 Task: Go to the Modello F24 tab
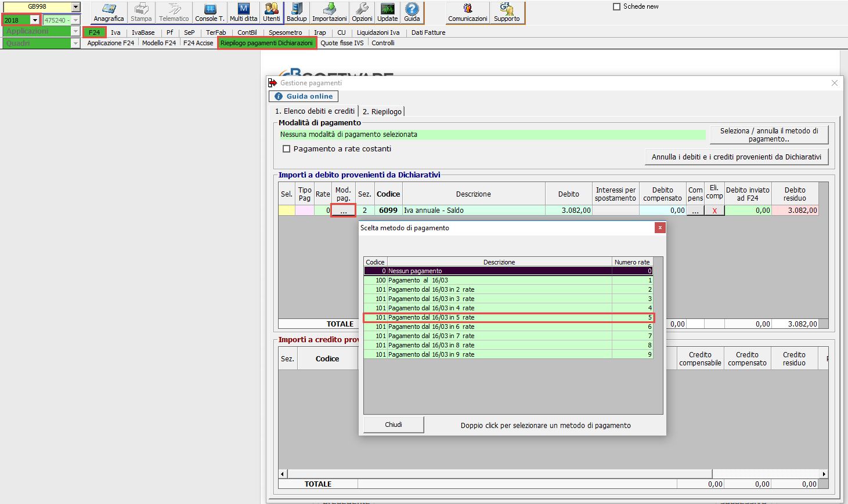click(x=159, y=43)
